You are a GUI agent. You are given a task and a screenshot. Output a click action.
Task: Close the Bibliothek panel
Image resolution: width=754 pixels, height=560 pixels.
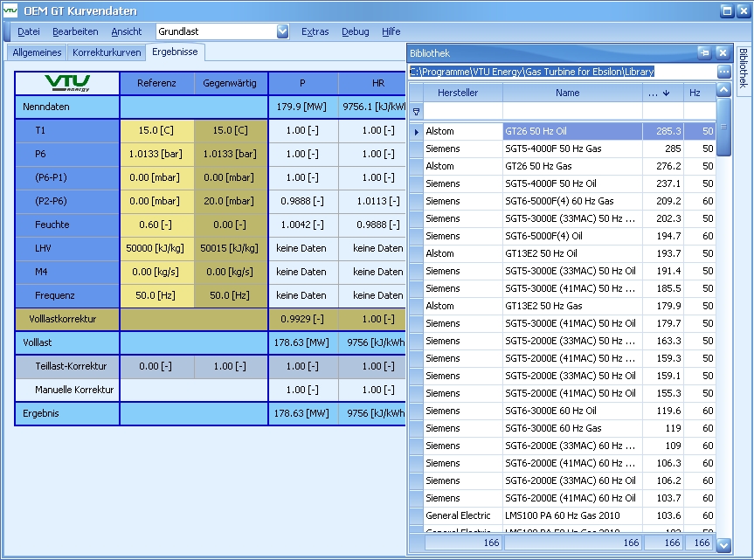pos(723,53)
